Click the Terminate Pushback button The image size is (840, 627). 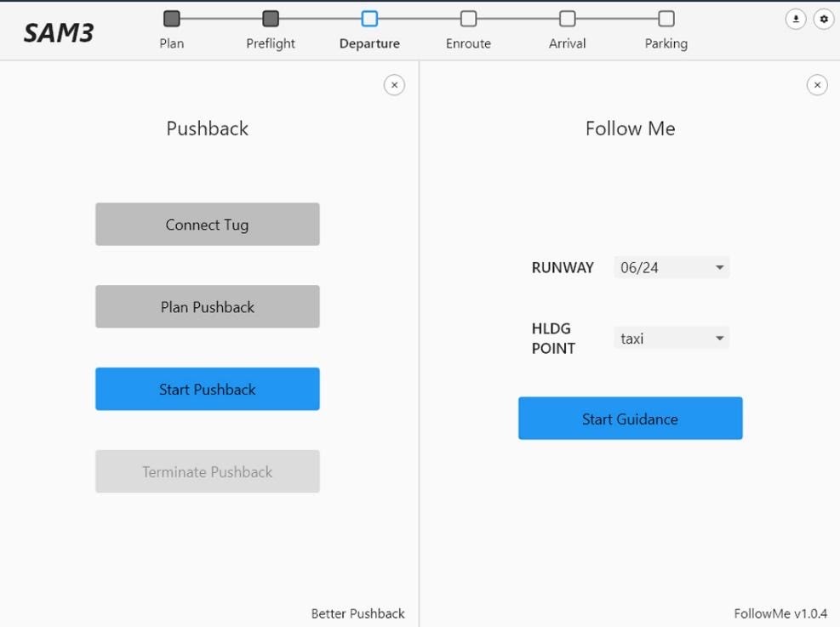(208, 471)
